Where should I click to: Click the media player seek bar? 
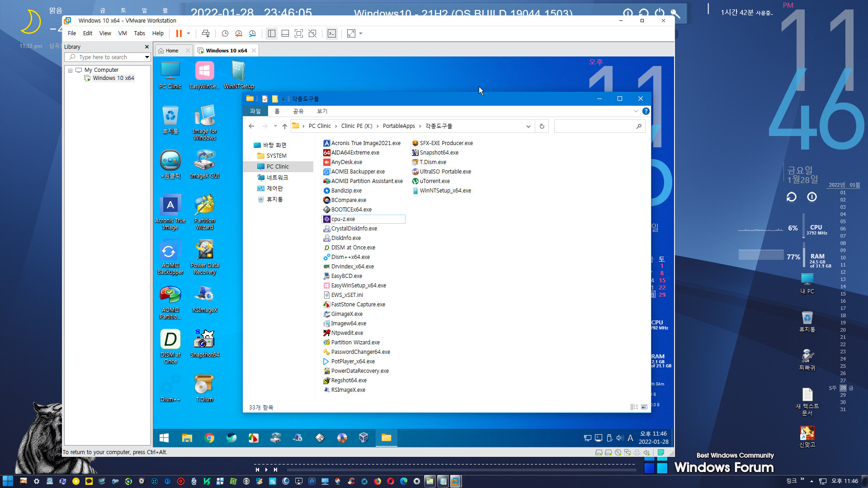(461, 470)
